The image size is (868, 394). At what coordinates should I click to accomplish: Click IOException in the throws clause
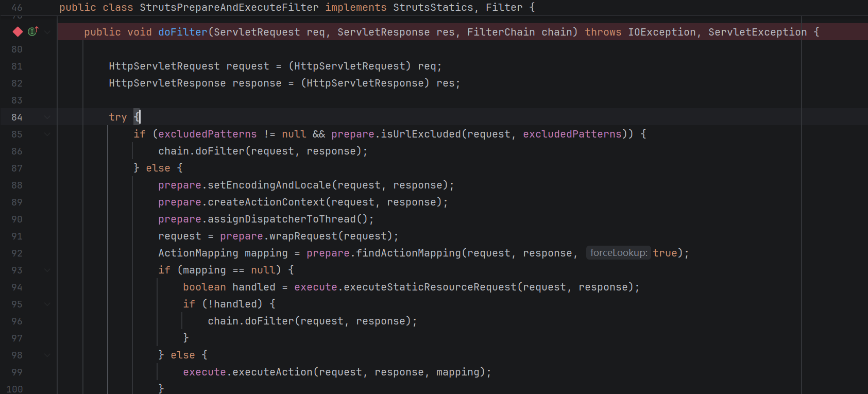[662, 32]
